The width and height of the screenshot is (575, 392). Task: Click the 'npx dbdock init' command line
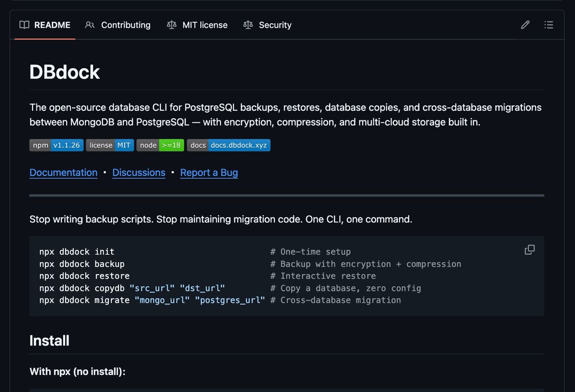pyautogui.click(x=77, y=252)
